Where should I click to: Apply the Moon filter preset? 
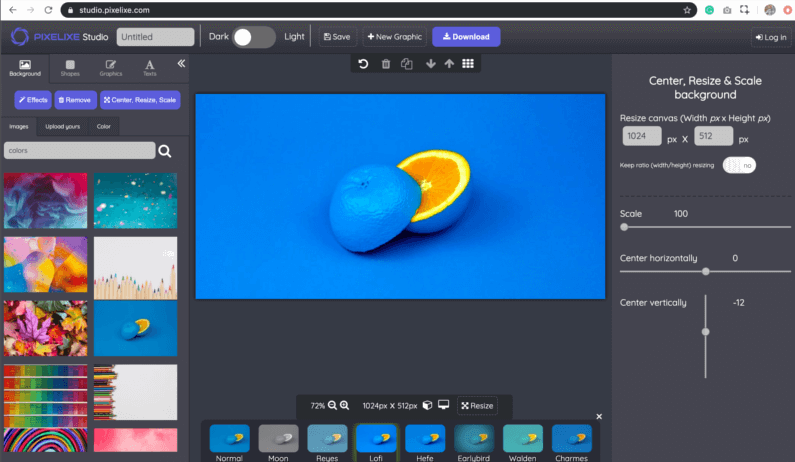(279, 441)
